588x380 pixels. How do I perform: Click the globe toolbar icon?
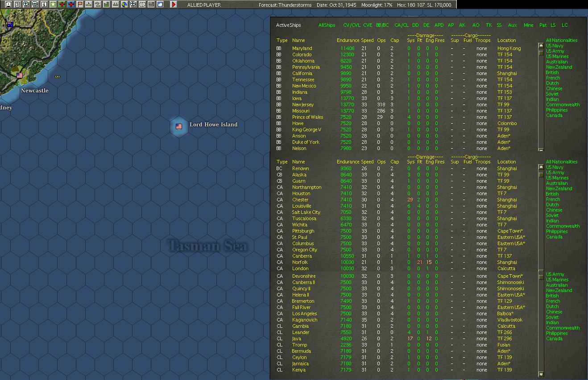coord(124,4)
